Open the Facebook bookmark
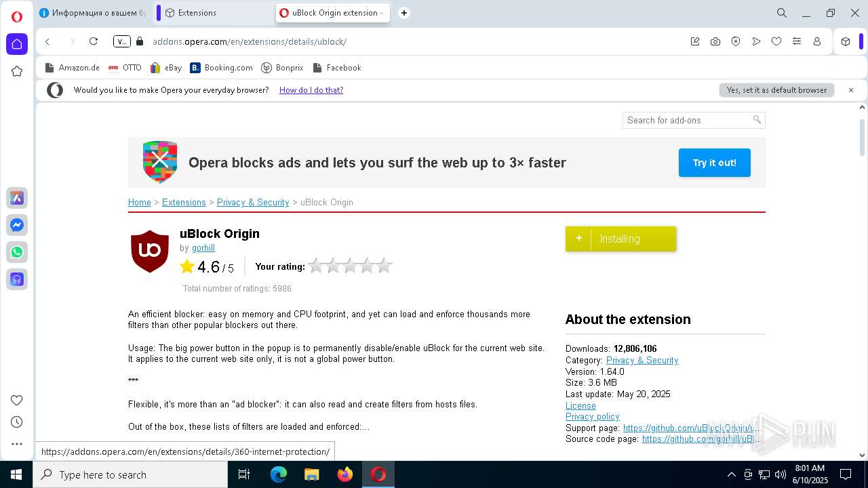868x488 pixels. 336,68
